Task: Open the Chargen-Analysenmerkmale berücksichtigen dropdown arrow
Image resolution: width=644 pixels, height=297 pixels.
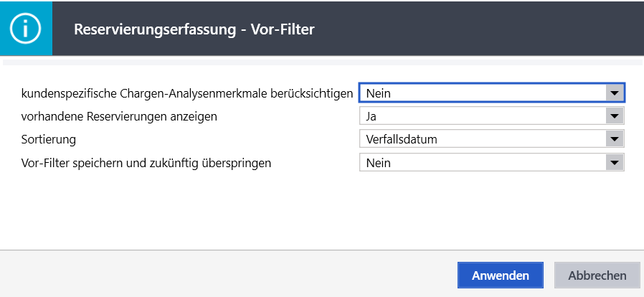Action: [x=614, y=93]
